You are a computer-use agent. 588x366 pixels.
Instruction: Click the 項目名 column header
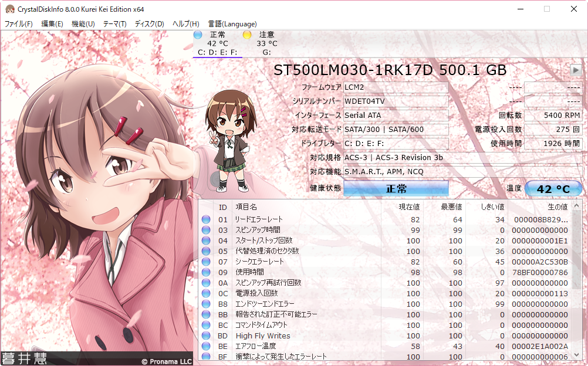[306, 207]
